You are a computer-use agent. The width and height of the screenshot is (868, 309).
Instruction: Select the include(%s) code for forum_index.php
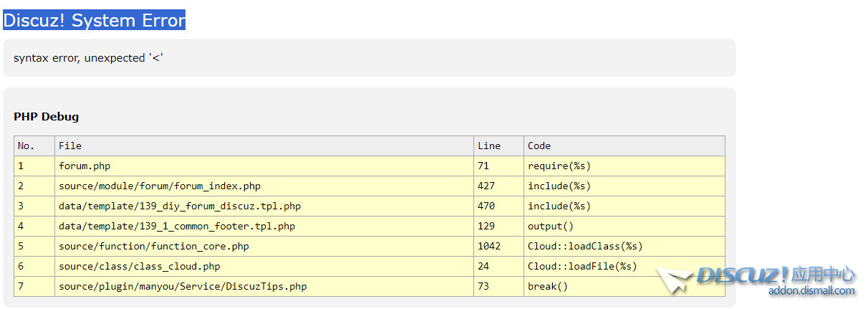tap(625, 186)
